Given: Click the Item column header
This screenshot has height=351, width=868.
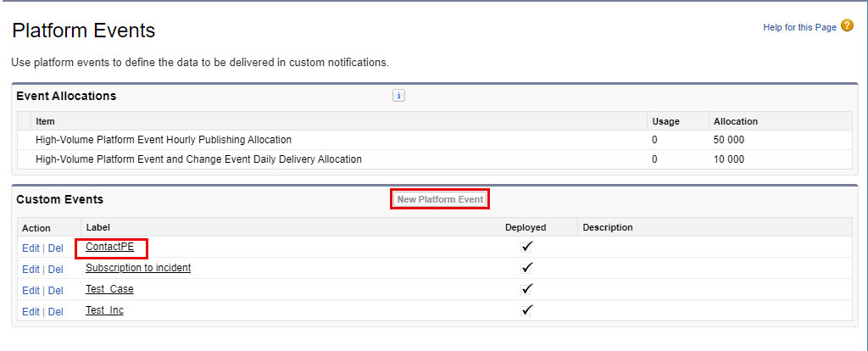Looking at the screenshot, I should 46,121.
